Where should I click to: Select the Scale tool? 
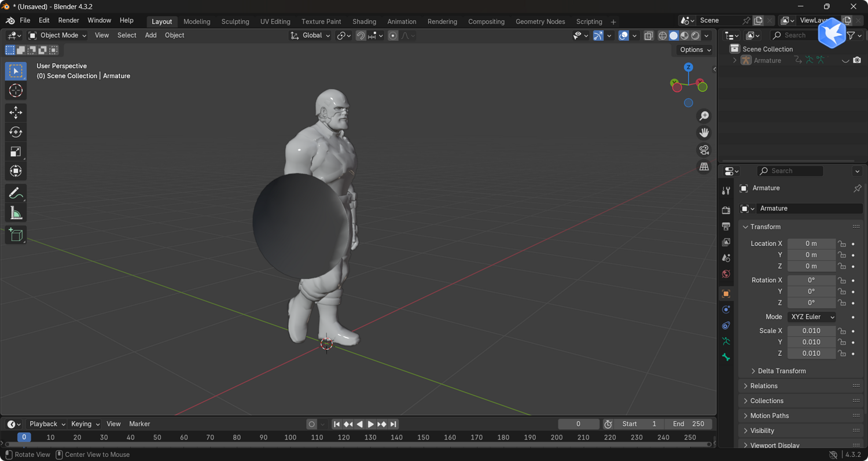point(16,152)
